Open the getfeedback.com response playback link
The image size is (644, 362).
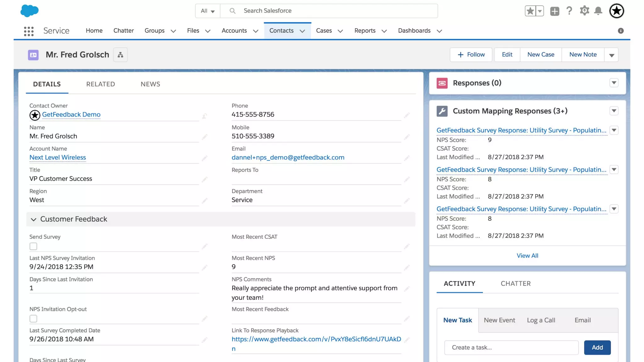point(316,344)
